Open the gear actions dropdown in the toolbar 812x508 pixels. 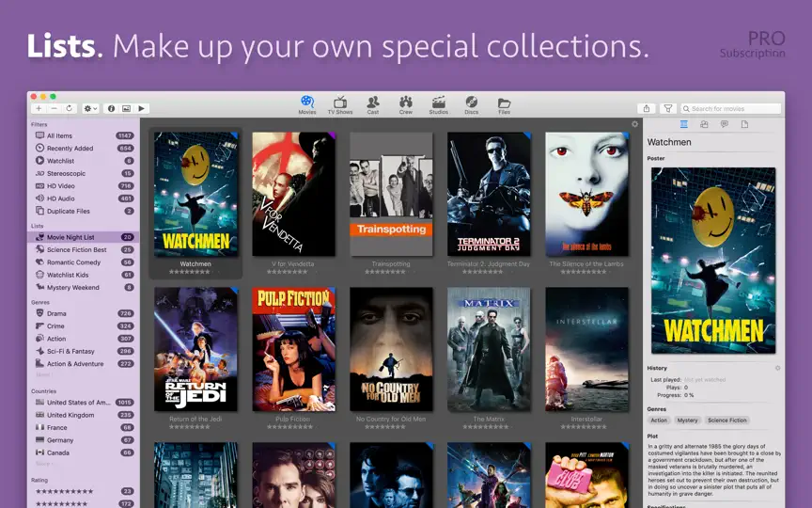tap(90, 108)
